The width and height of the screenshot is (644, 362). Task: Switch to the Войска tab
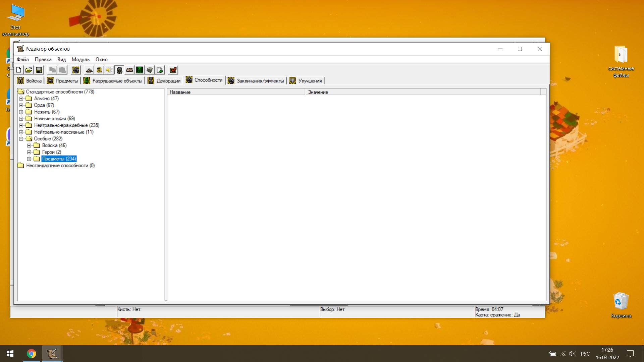click(30, 81)
